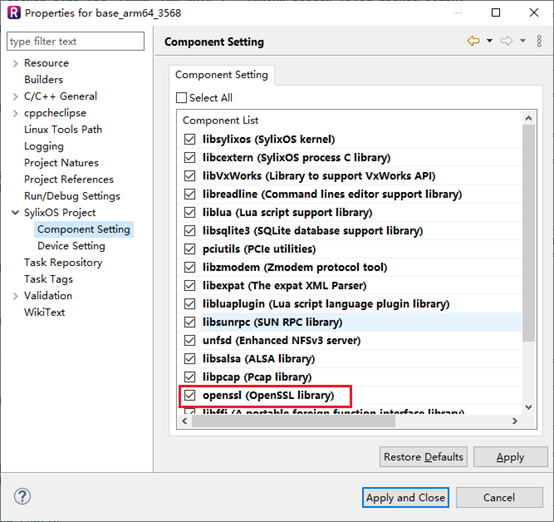
Task: Click the back navigation arrow icon
Action: pyautogui.click(x=473, y=41)
